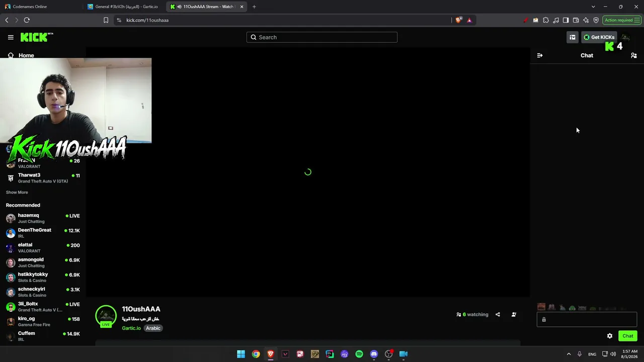Toggle the browser sidebar panel
The width and height of the screenshot is (644, 362).
(566, 20)
